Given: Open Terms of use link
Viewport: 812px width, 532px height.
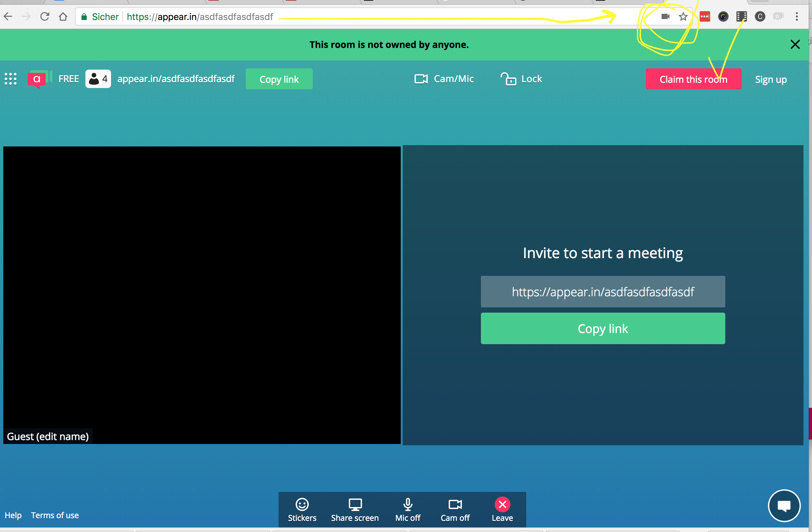Looking at the screenshot, I should pos(55,515).
